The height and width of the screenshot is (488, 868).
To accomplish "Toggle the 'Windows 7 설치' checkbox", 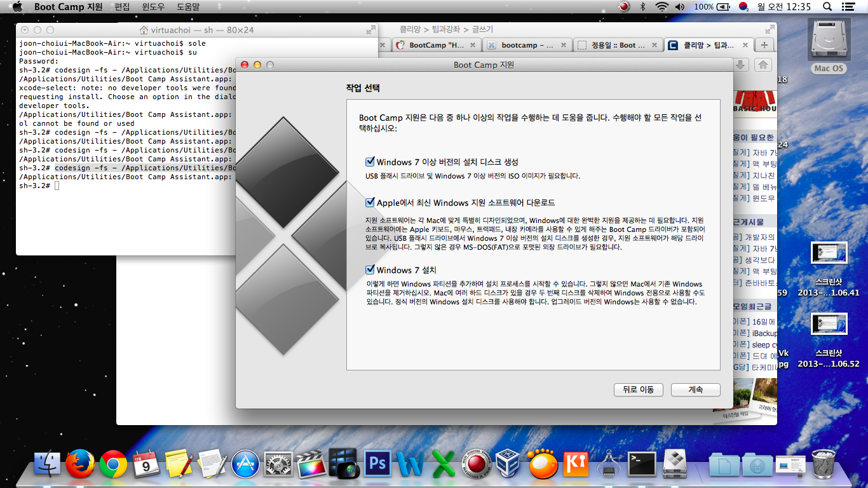I will tap(370, 270).
